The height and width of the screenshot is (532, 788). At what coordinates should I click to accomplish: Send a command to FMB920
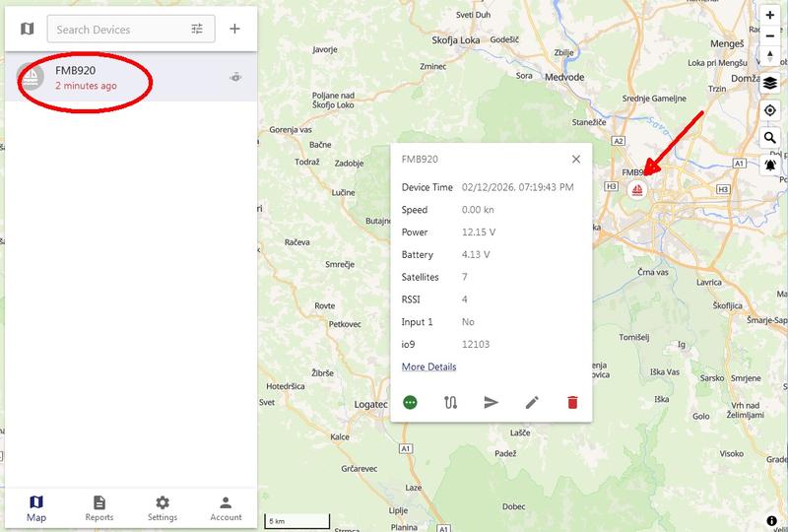point(491,402)
